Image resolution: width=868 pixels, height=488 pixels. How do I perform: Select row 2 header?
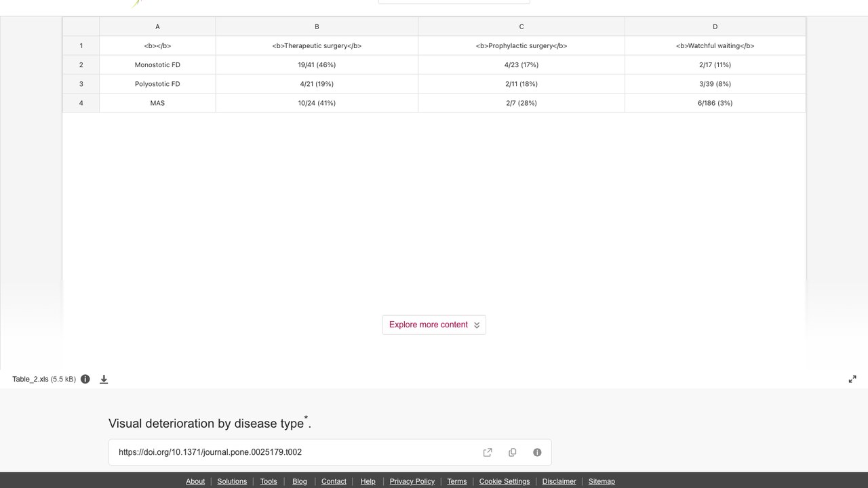(x=81, y=65)
